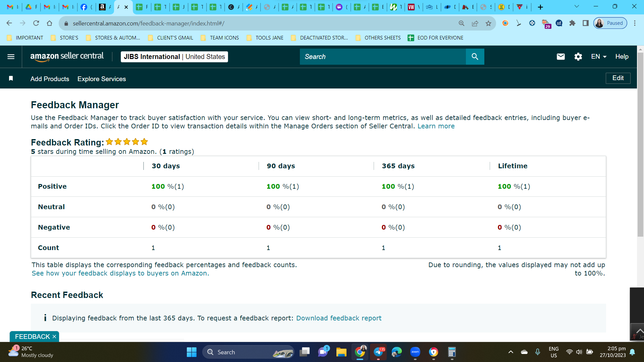Toggle the browser side panel
The image size is (644, 362).
tap(586, 23)
